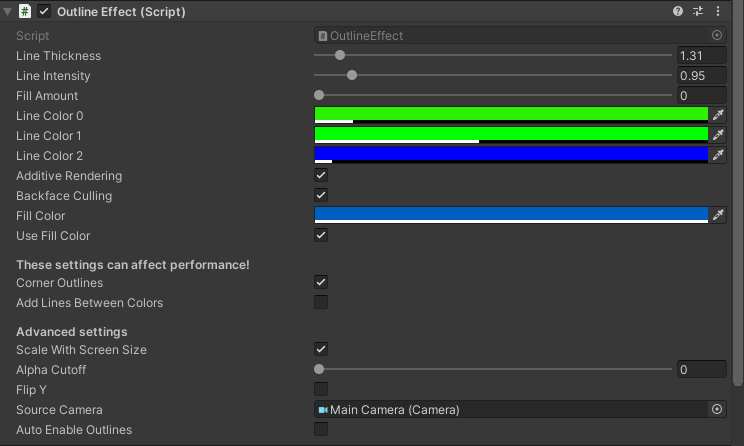Pick Line Color 0 with the eyedropper
744x446 pixels.
tap(718, 115)
